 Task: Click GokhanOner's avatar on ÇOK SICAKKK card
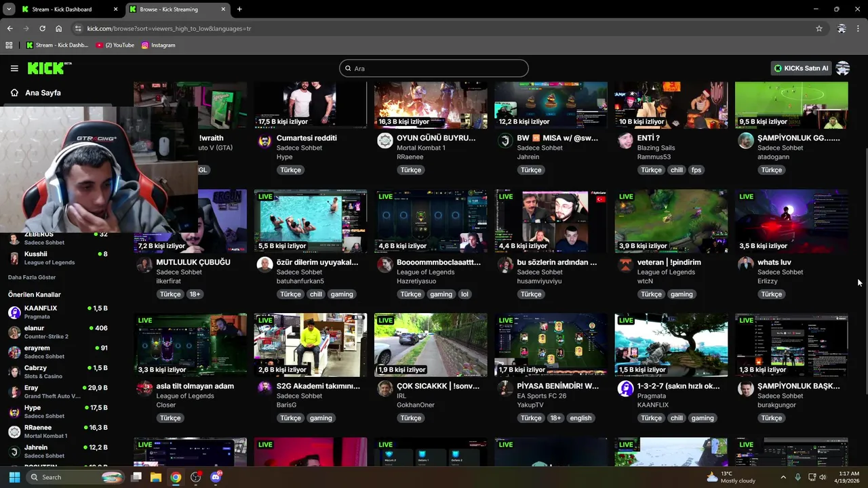coord(384,389)
